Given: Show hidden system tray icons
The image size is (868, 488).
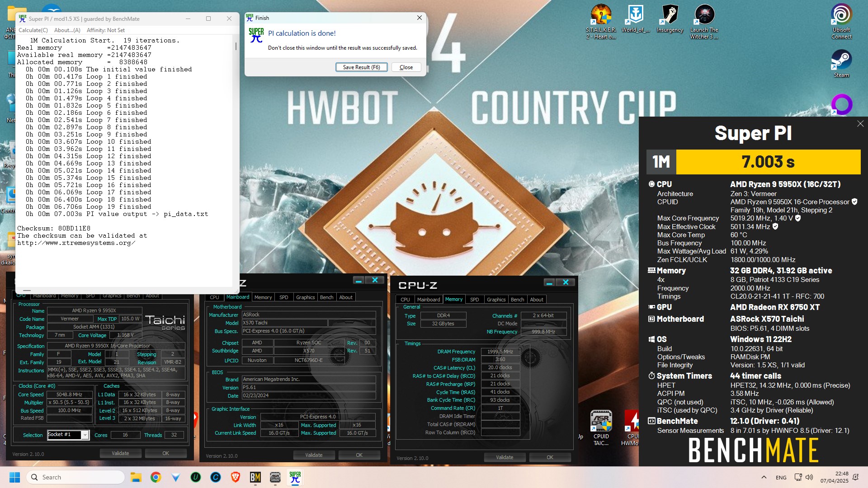Looking at the screenshot, I should (x=764, y=477).
